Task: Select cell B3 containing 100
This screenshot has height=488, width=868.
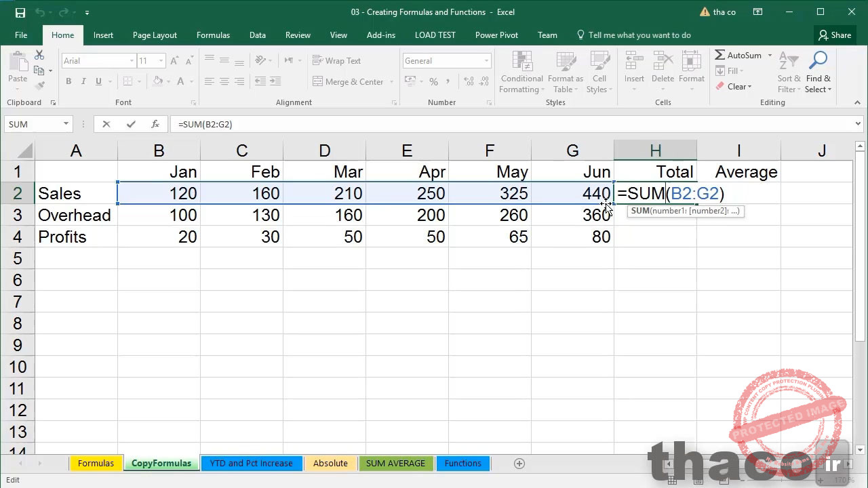Action: coord(159,216)
